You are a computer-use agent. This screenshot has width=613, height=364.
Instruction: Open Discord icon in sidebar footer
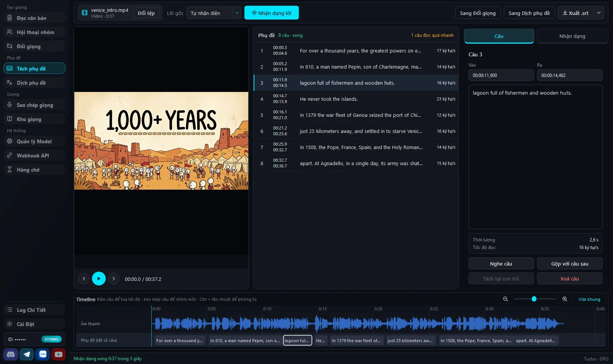[x=11, y=354]
